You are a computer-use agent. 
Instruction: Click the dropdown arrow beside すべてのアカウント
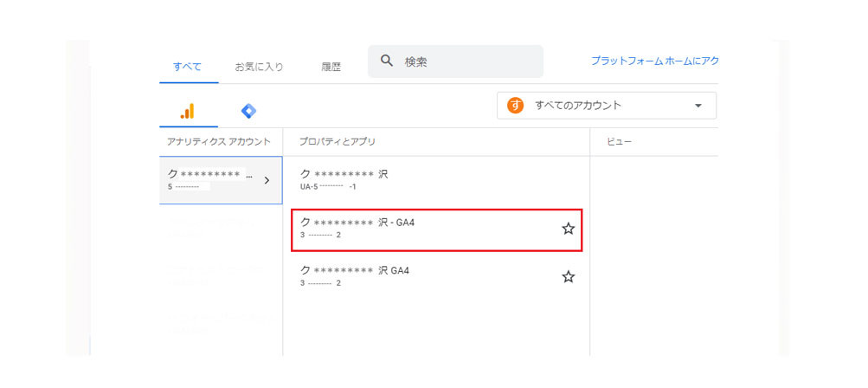point(698,106)
